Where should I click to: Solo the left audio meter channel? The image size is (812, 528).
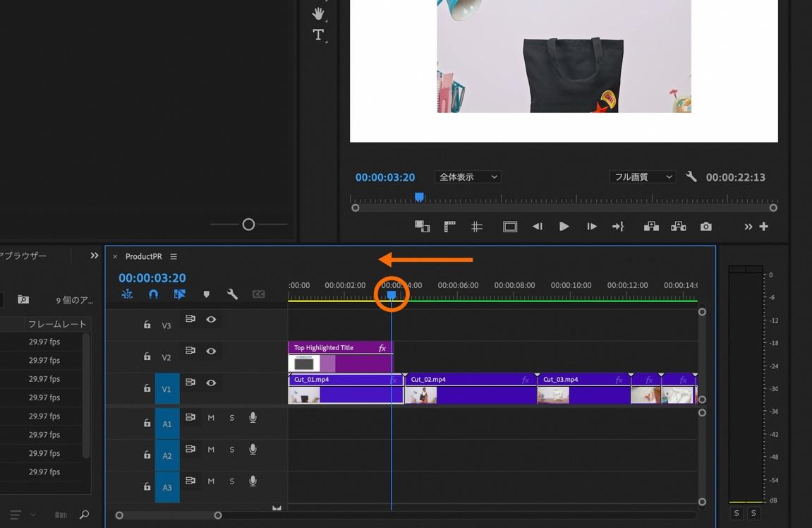tap(737, 513)
